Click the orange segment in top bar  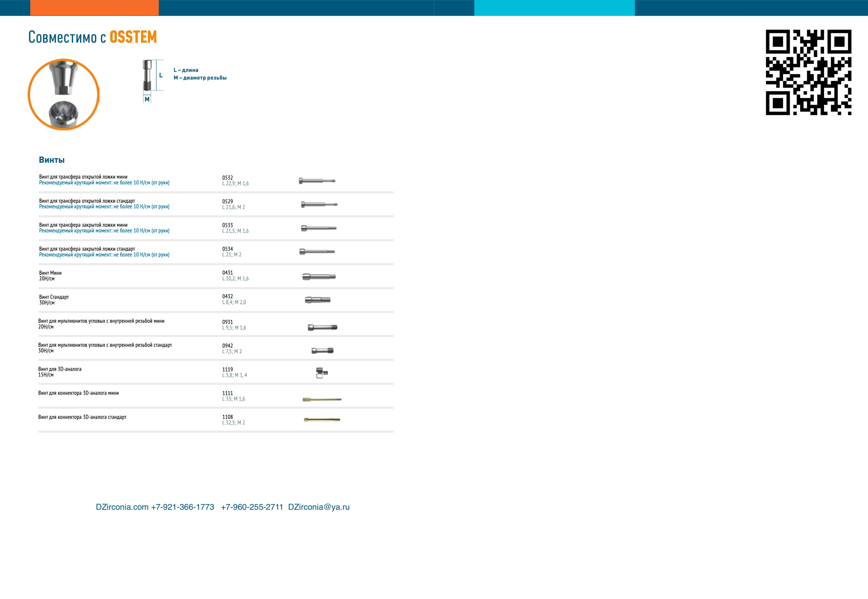pos(94,8)
